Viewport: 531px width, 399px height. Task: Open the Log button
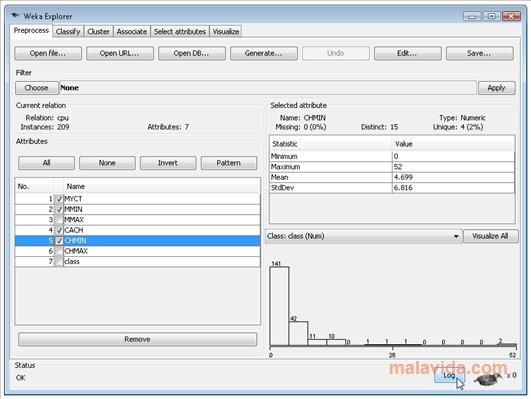coord(449,376)
